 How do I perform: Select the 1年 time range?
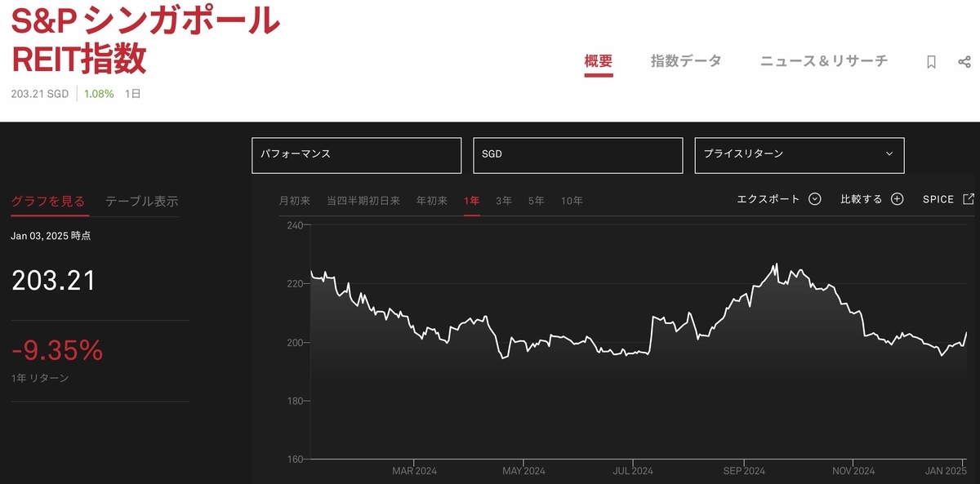[472, 201]
